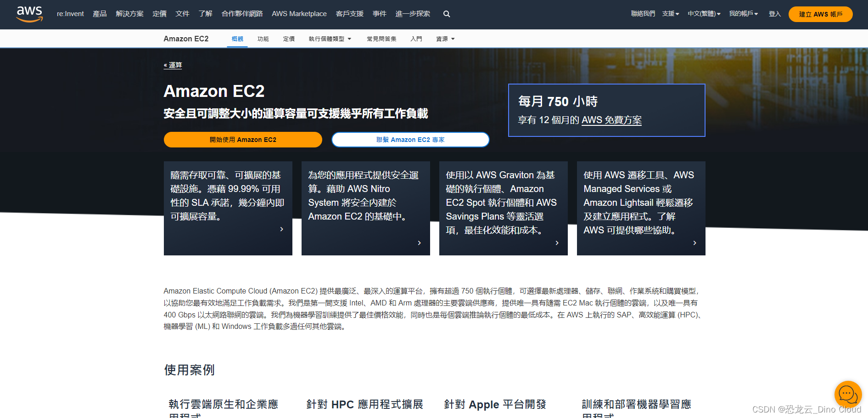Click the 建立 AWS 帳戶 button

[x=820, y=14]
